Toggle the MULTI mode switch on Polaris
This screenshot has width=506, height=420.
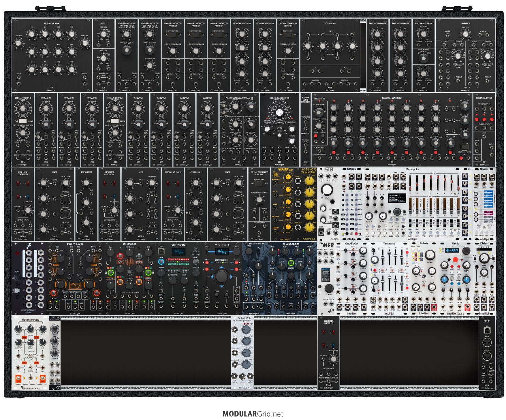coord(424,286)
